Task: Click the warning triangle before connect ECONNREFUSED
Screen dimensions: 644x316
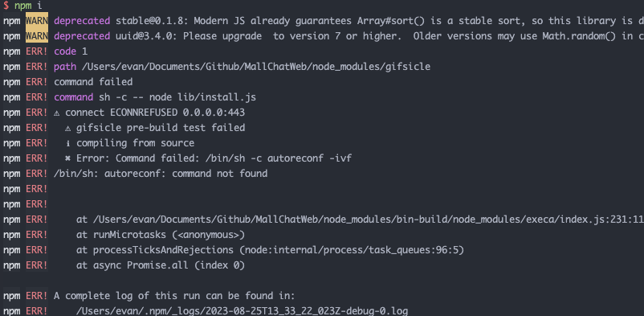Action: tap(57, 113)
